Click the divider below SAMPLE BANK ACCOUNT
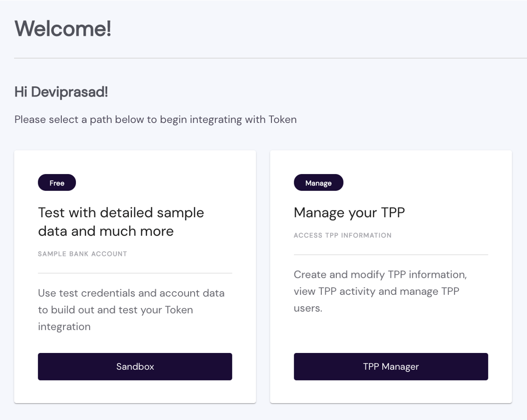The image size is (527, 420). coord(135,273)
